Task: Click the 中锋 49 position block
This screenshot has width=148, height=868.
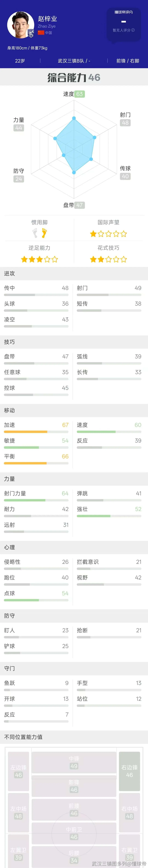Action: pos(74,762)
